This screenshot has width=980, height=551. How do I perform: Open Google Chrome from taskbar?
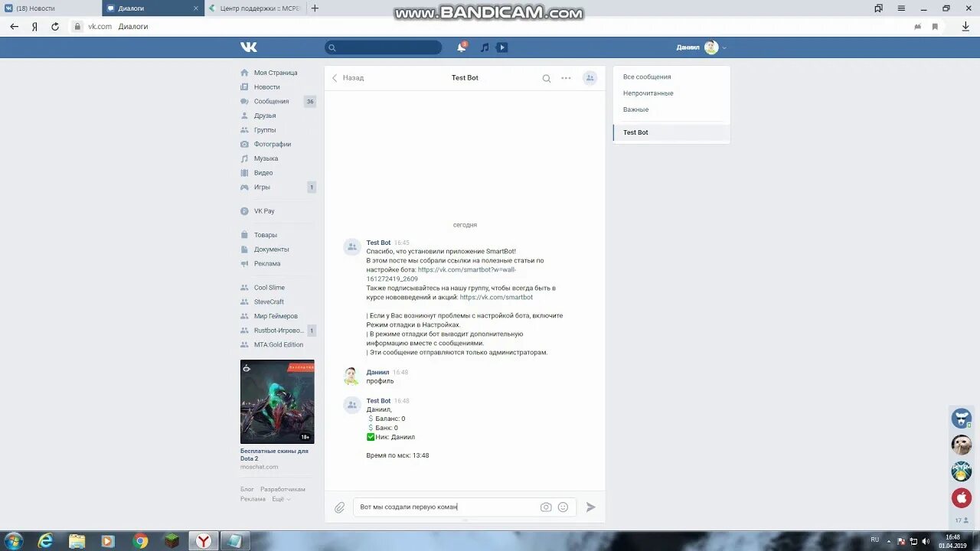[140, 541]
